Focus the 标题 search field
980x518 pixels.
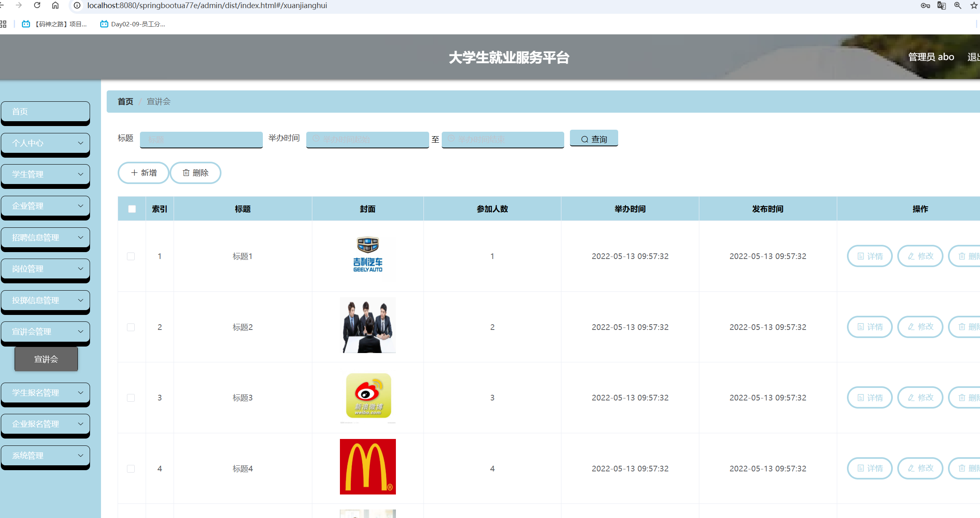click(201, 139)
